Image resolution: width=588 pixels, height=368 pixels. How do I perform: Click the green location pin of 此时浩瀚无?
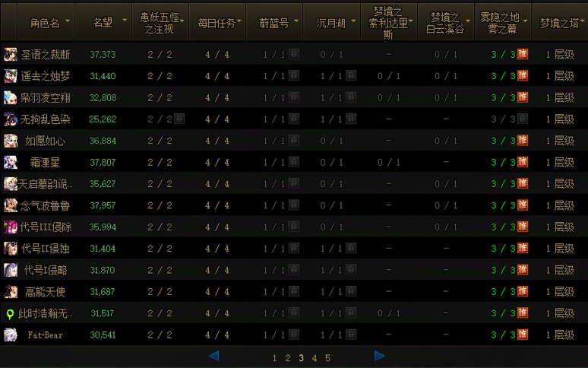coord(10,314)
